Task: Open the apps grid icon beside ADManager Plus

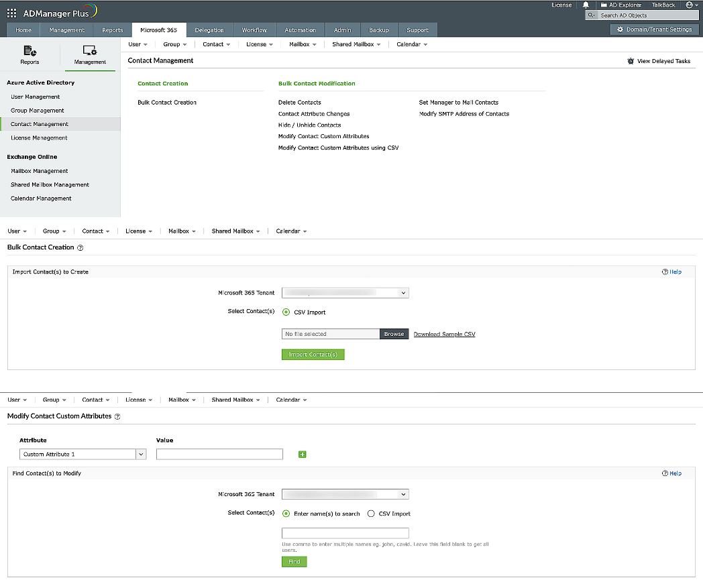Action: point(11,13)
